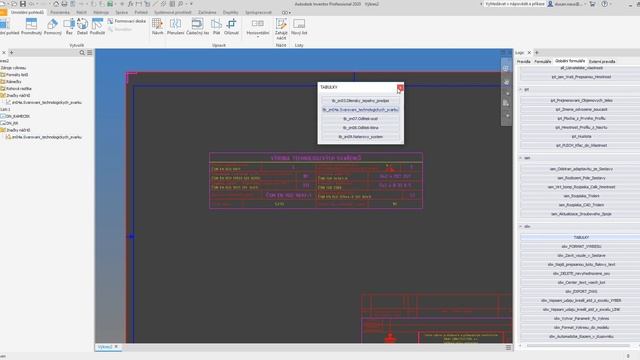Close the TABULKY dialog
Screen dimensions: 640x360
(x=400, y=87)
